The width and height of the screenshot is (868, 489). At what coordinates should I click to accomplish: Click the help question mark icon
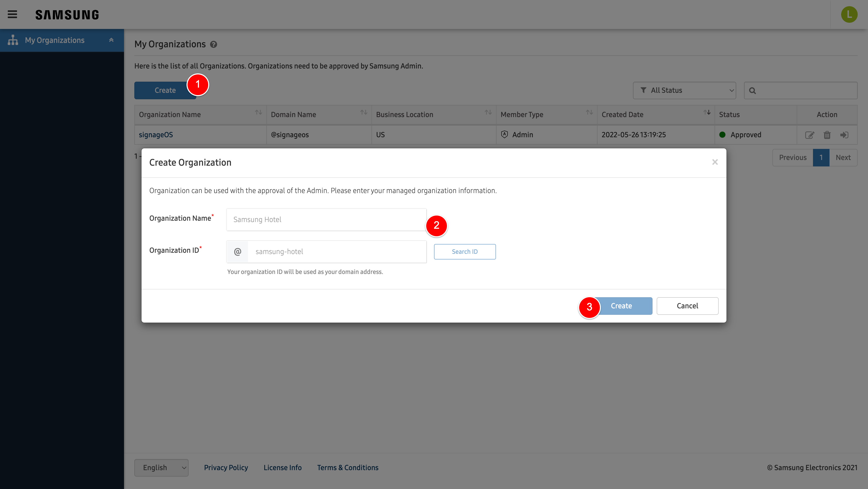(x=214, y=44)
